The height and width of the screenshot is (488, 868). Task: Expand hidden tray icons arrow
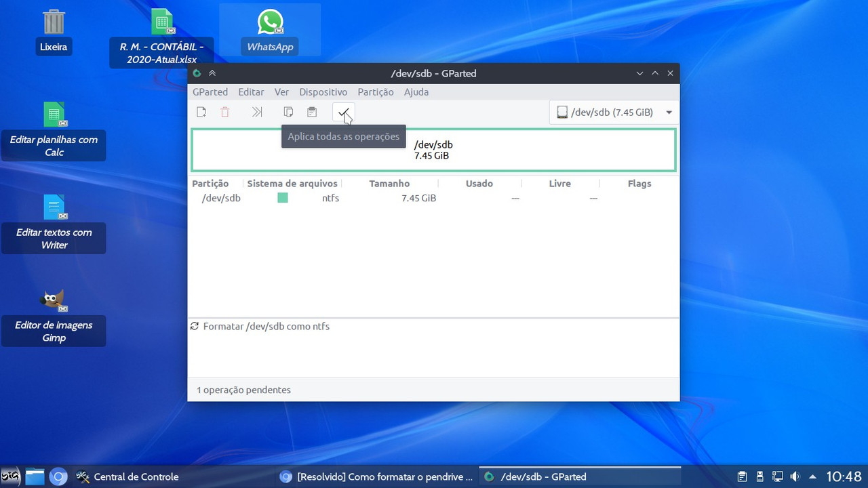pyautogui.click(x=812, y=477)
